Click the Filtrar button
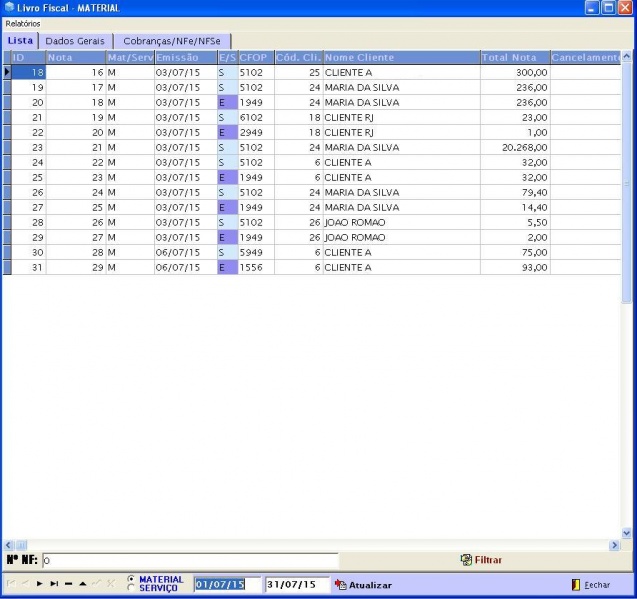The image size is (637, 599). tap(481, 560)
